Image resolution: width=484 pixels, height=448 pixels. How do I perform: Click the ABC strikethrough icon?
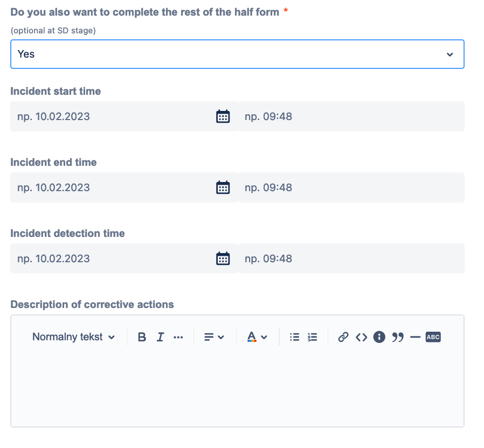click(x=433, y=337)
